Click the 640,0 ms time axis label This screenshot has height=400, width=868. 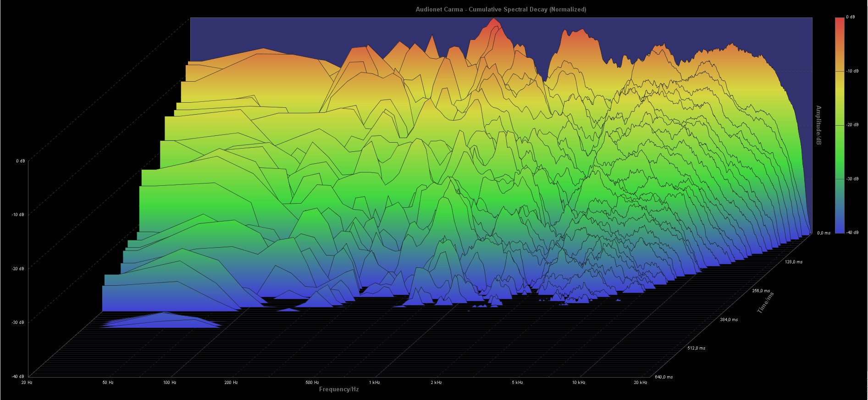(x=664, y=377)
